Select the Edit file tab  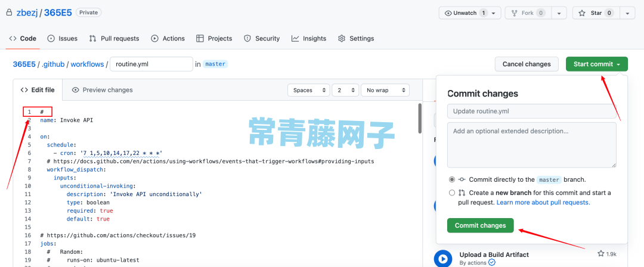pos(38,90)
